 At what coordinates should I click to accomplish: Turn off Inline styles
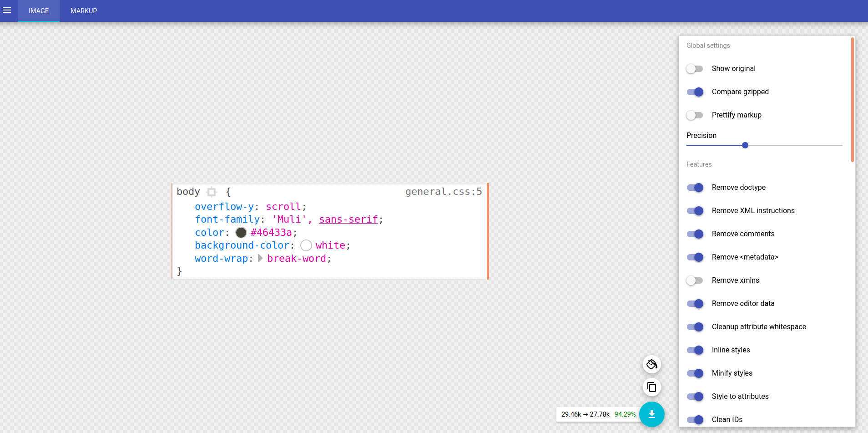(x=695, y=350)
